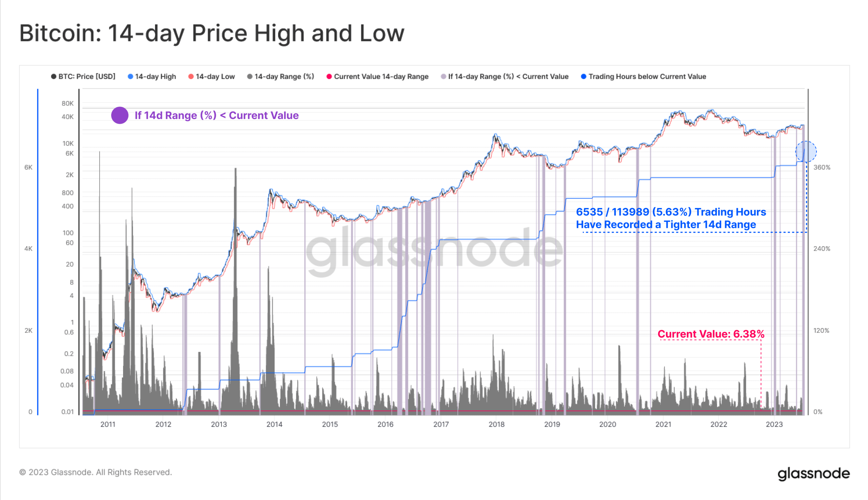868x500 pixels.
Task: Toggle the BTC: Price [USD] legend dot
Action: [54, 76]
